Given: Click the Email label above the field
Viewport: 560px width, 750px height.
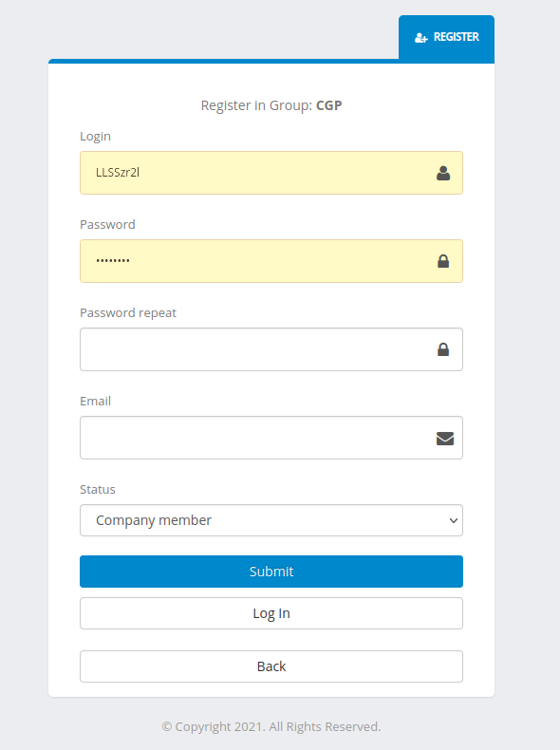Looking at the screenshot, I should click(x=95, y=401).
